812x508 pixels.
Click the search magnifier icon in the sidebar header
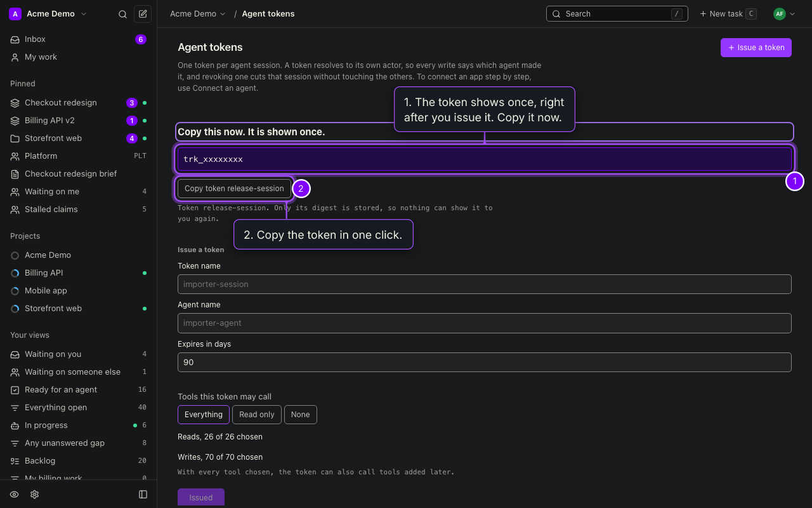coord(123,14)
